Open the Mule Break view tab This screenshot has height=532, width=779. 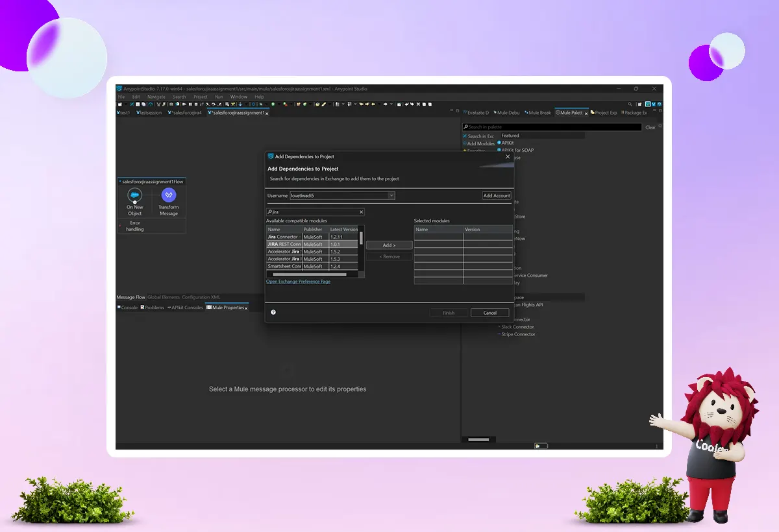tap(538, 113)
